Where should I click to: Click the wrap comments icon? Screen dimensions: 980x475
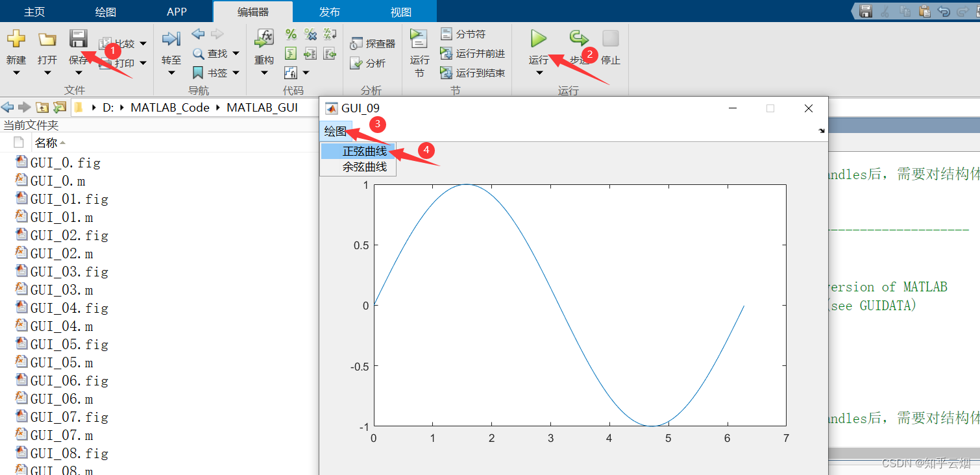[330, 34]
